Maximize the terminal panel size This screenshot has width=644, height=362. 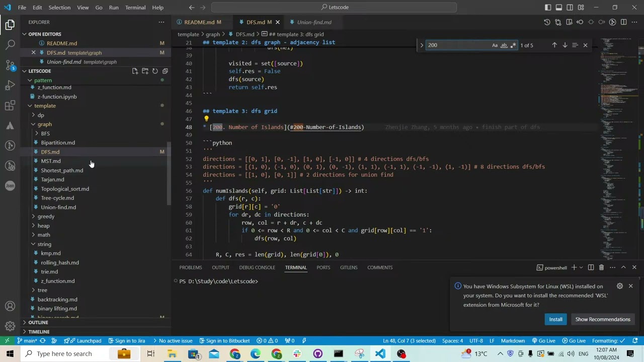[x=623, y=267]
